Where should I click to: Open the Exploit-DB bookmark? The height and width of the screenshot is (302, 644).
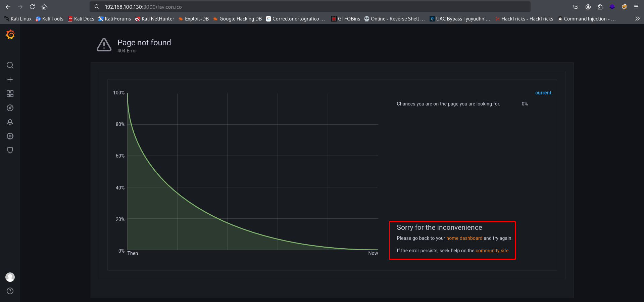pyautogui.click(x=193, y=19)
